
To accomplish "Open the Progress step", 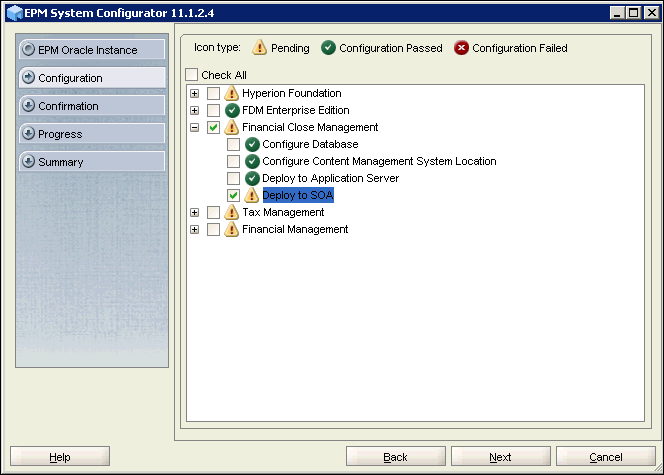I will pyautogui.click(x=92, y=134).
